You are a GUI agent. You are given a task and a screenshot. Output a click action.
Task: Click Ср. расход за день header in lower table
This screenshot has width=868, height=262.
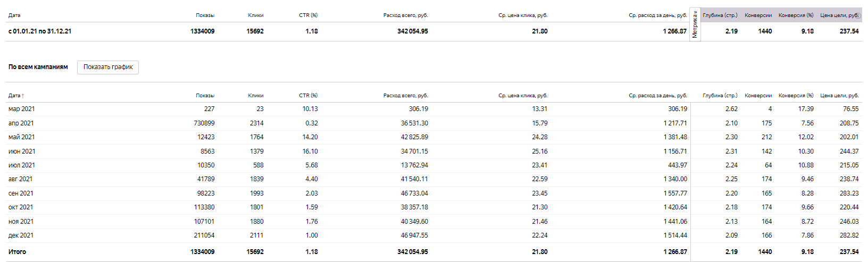[x=658, y=96]
